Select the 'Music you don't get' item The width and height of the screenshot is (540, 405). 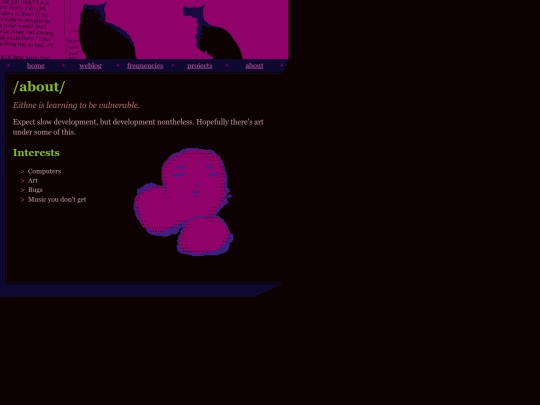[x=57, y=199]
